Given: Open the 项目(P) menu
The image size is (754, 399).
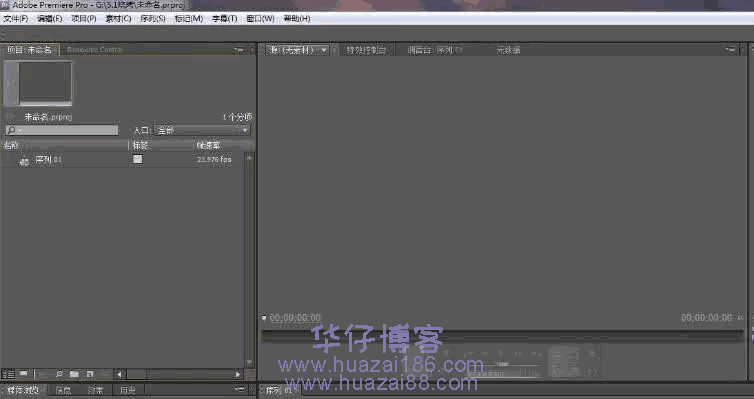Looking at the screenshot, I should [84, 19].
